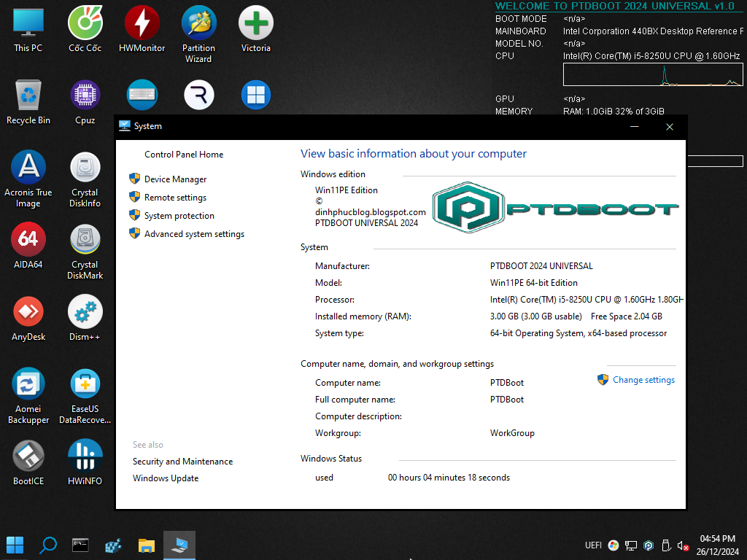Screen dimensions: 747x560
Task: Open Device Manager link
Action: click(175, 179)
